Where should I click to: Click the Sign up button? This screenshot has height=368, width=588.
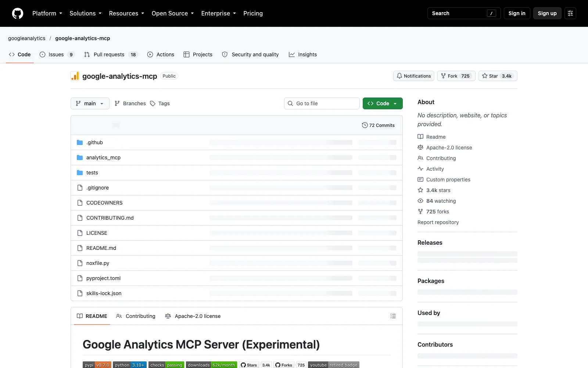point(547,13)
